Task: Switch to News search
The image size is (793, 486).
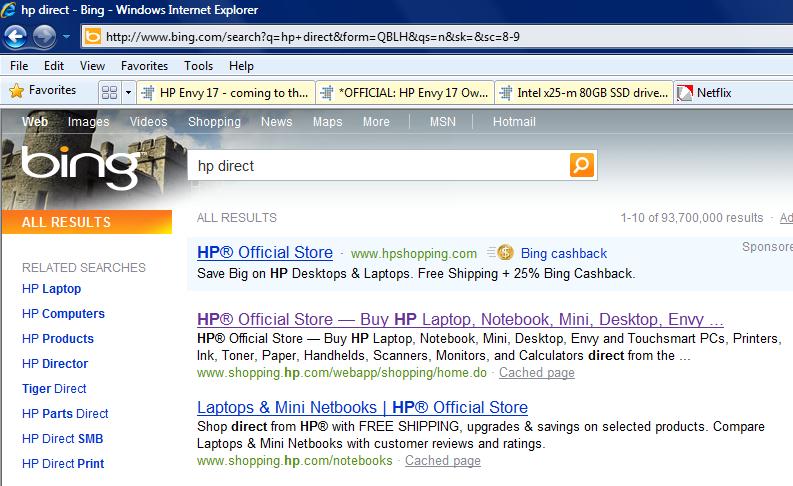Action: pos(277,121)
